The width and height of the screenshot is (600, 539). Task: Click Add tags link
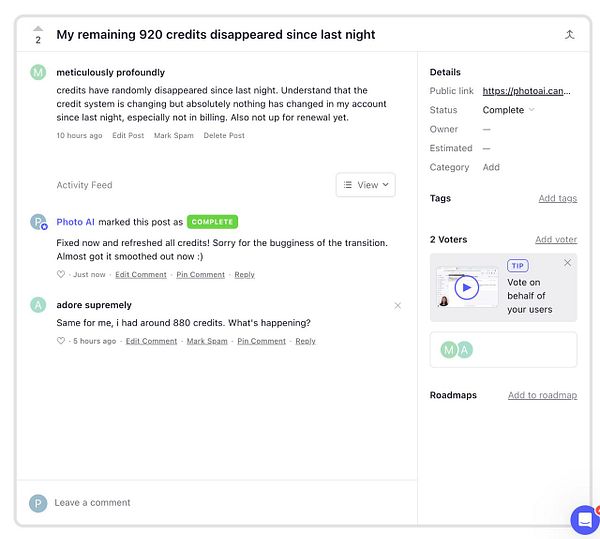tap(558, 198)
